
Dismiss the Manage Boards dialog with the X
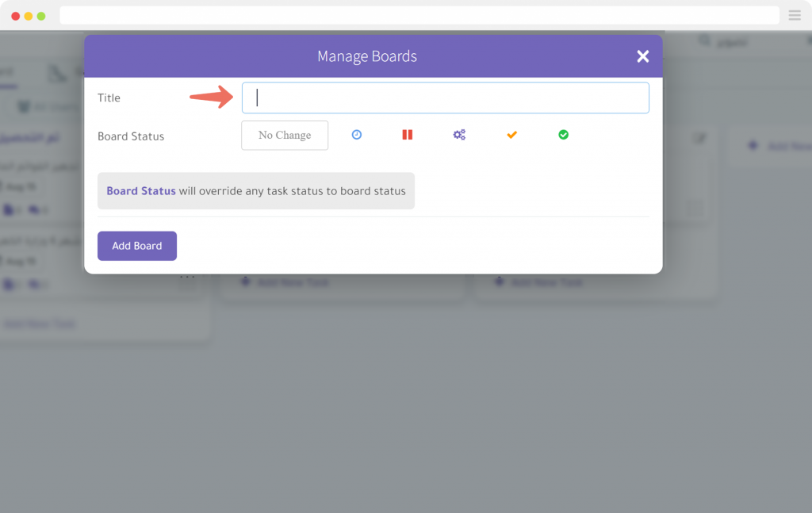[642, 56]
